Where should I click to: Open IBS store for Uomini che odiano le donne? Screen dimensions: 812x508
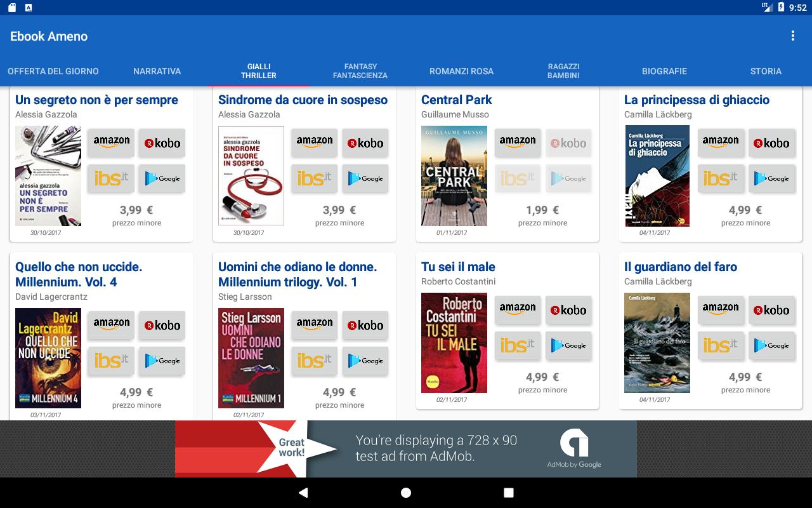coord(315,361)
